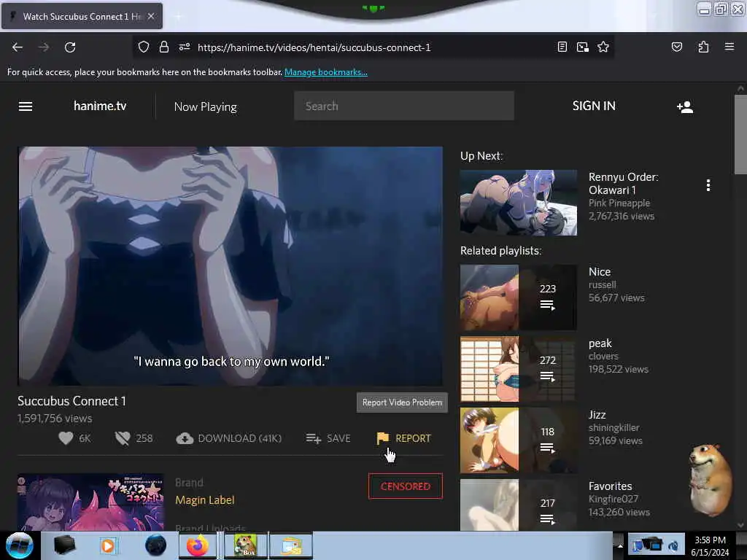747x560 pixels.
Task: Open site permissions icon in address bar
Action: (185, 47)
